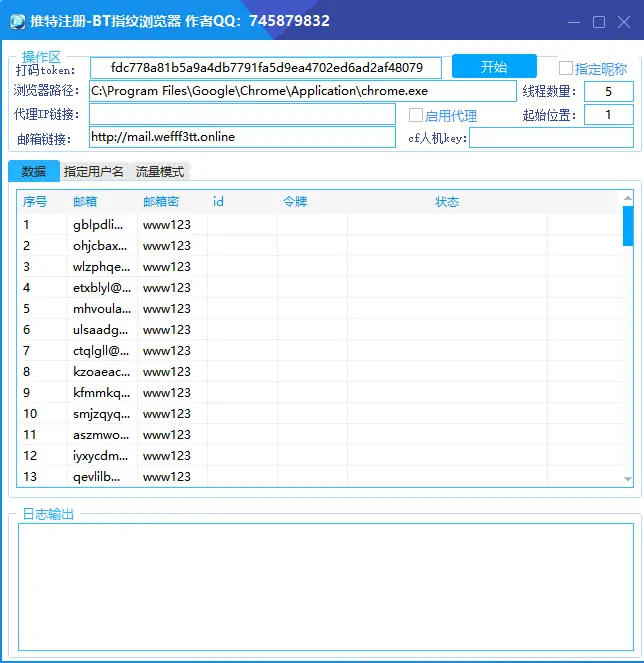Open the 指定用户名 tab
Image resolution: width=644 pixels, height=663 pixels.
pos(94,172)
